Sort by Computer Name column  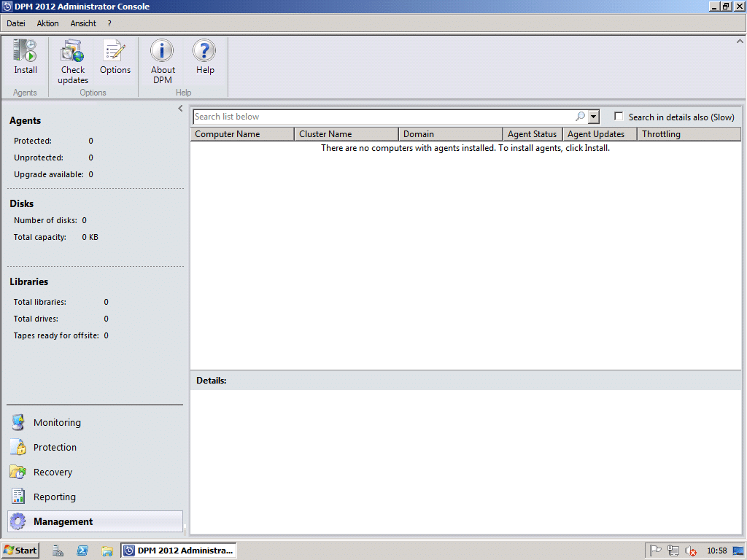(x=242, y=134)
